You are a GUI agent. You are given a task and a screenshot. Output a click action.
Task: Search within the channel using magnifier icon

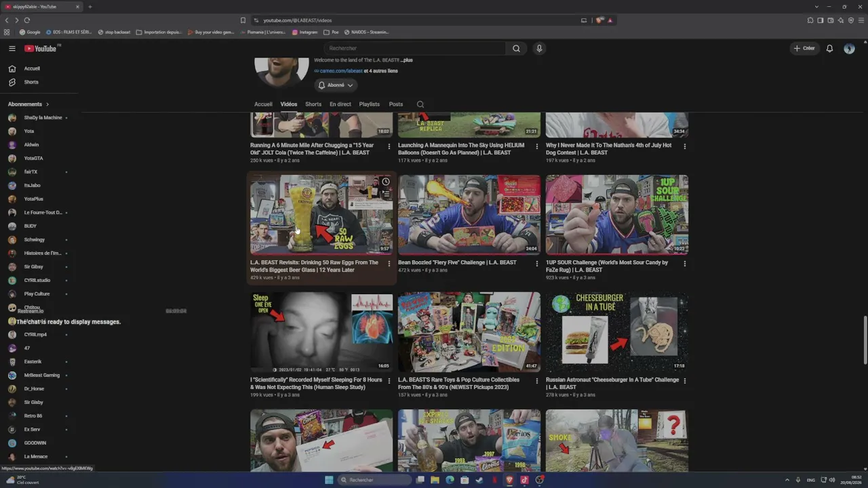click(420, 104)
